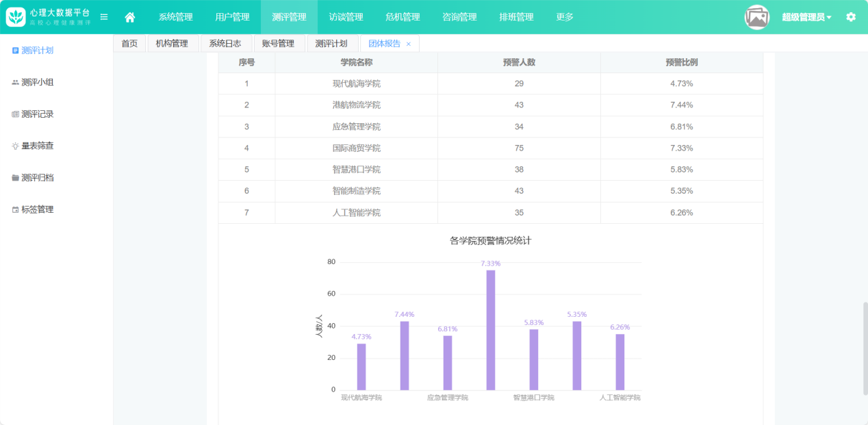Image resolution: width=868 pixels, height=425 pixels.
Task: Click the home icon in top navigation
Action: 130,17
